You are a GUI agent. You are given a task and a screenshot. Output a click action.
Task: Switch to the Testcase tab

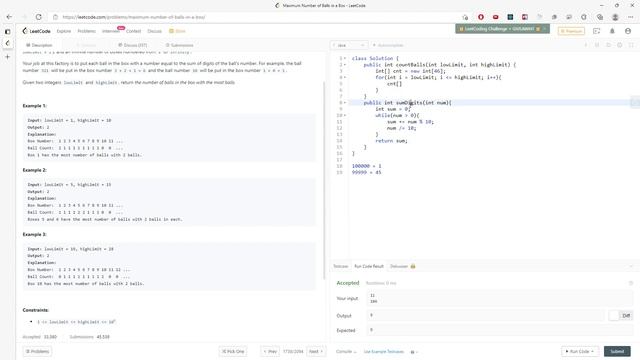[x=340, y=267]
